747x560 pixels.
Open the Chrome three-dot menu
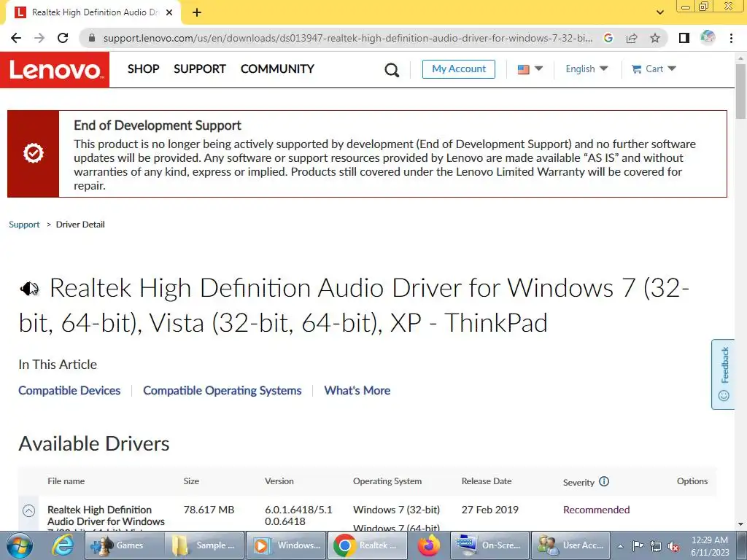[x=731, y=38]
